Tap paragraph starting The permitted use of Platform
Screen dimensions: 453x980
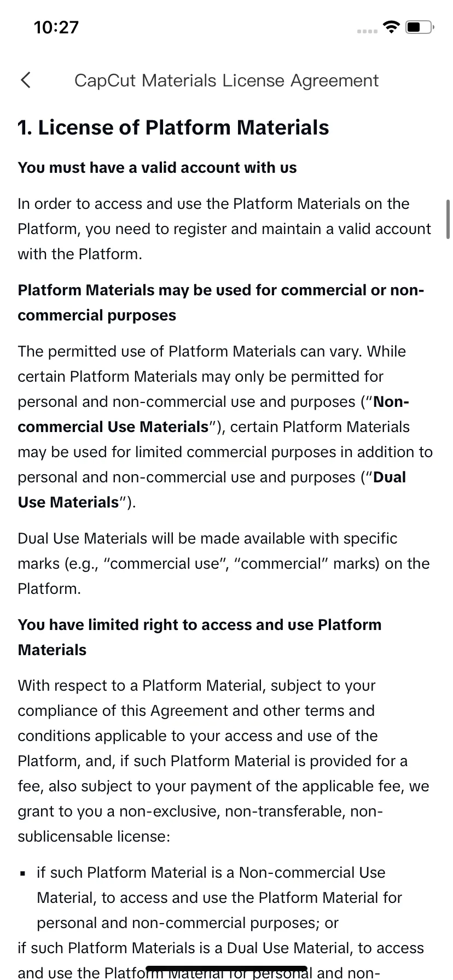click(225, 427)
